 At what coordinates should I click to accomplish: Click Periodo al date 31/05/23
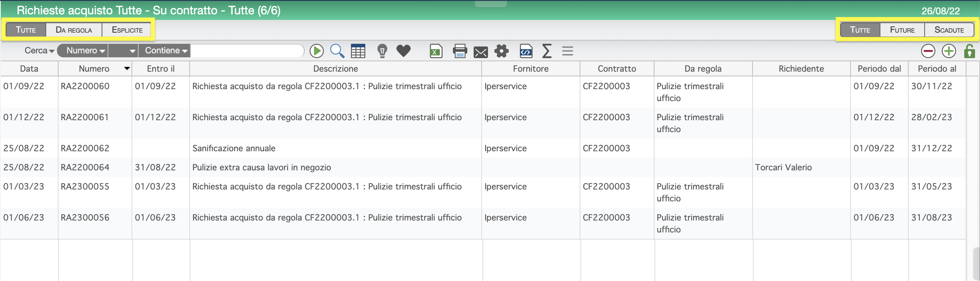pos(931,186)
